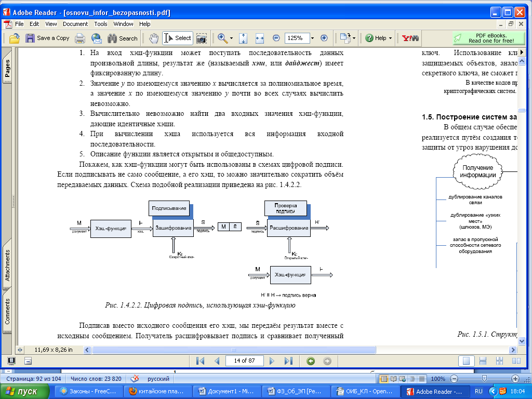Open the View menu
The width and height of the screenshot is (532, 399).
pos(51,24)
